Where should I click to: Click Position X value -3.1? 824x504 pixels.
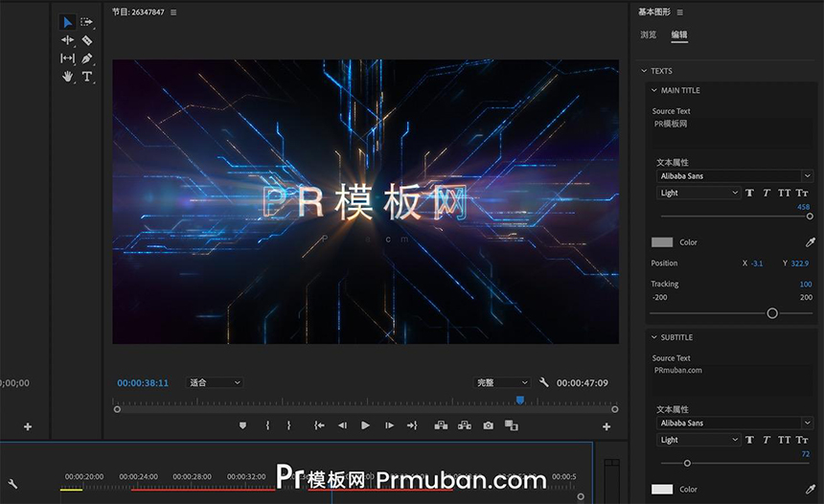[x=757, y=263]
